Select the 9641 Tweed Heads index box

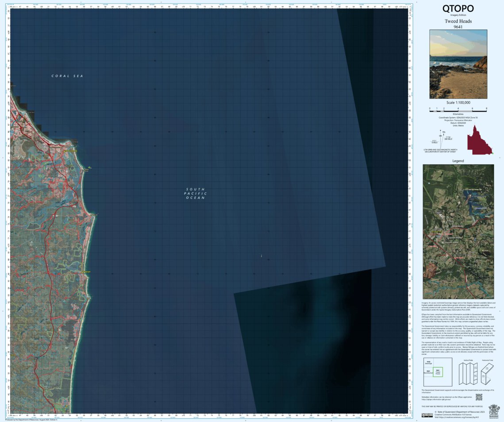(438, 372)
